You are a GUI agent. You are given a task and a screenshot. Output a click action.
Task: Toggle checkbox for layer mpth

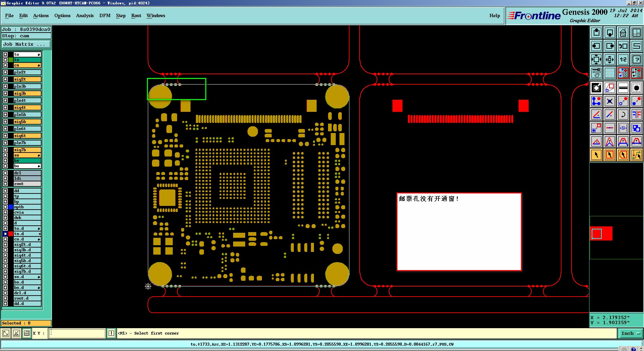point(5,207)
